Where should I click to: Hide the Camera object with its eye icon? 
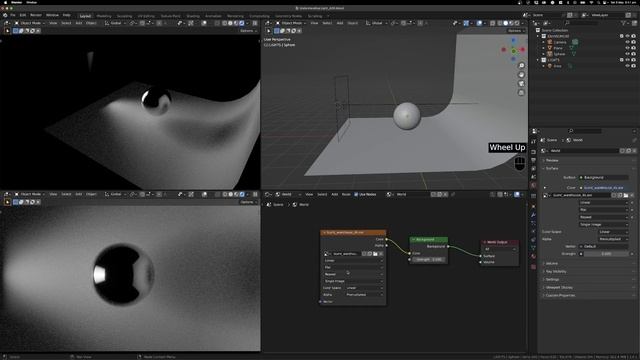click(x=628, y=42)
